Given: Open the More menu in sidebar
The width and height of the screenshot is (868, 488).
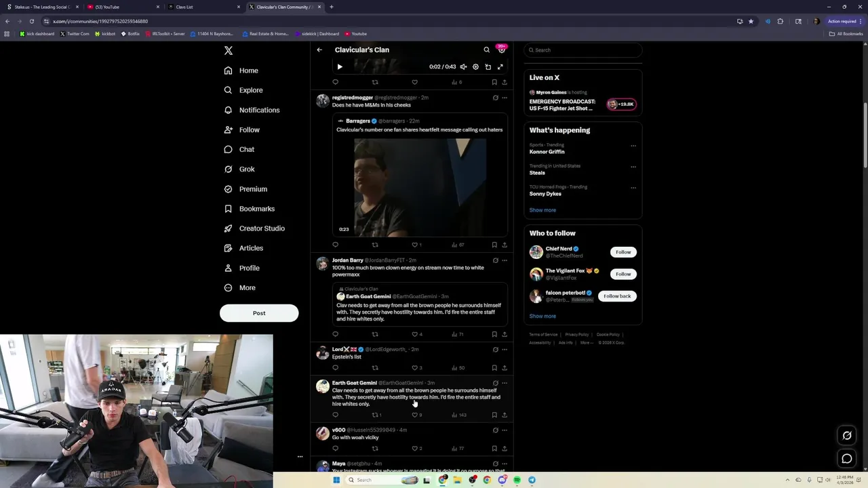Looking at the screenshot, I should [240, 288].
